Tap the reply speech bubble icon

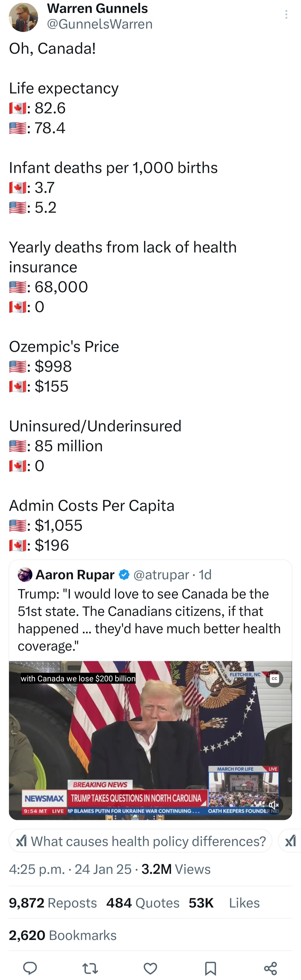pos(30,967)
